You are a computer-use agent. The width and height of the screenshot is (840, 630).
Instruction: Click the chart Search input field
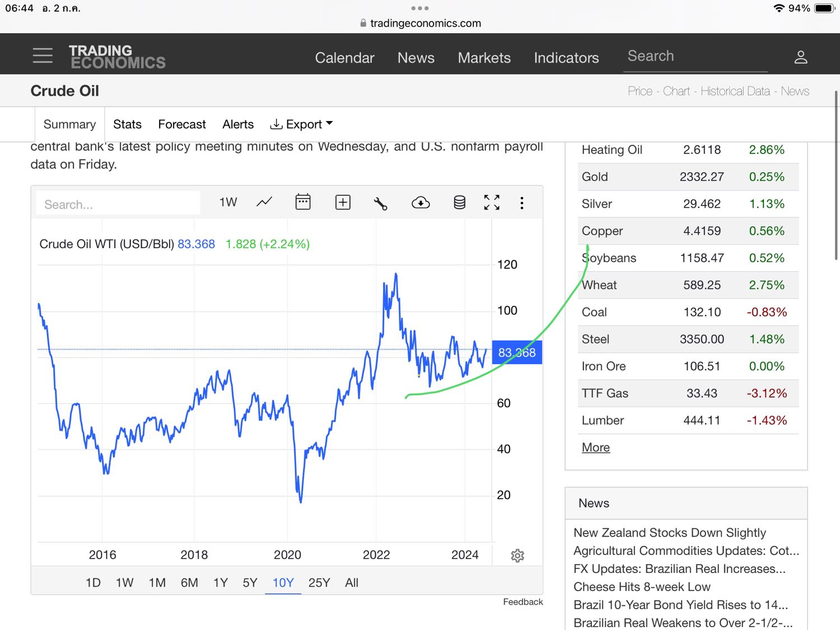[x=118, y=204]
